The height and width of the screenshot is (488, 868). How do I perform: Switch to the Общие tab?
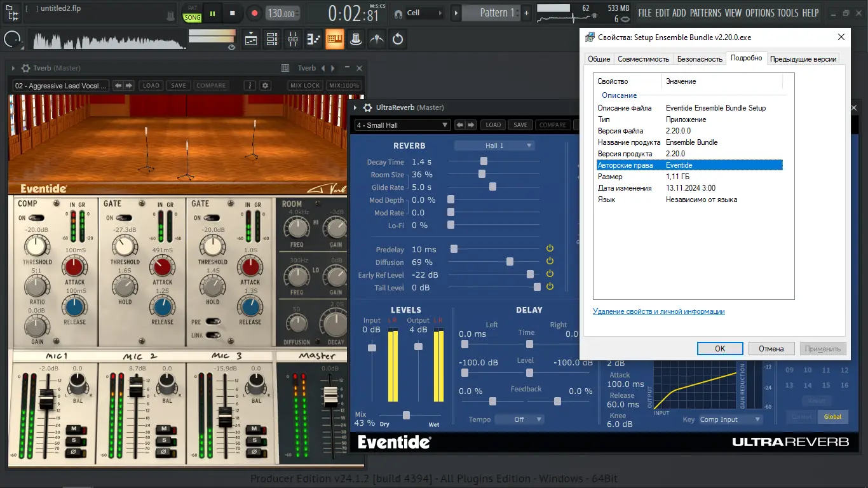[x=599, y=58]
